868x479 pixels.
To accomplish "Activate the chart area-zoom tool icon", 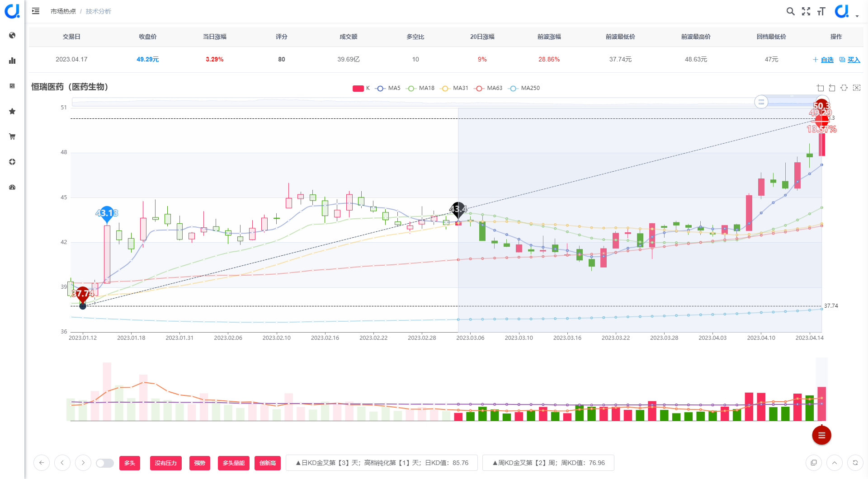I will tap(821, 88).
